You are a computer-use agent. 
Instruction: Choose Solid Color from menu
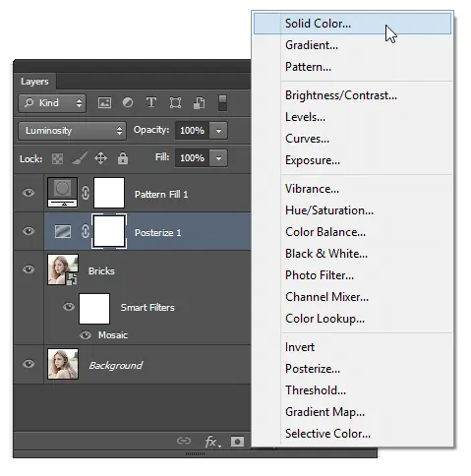(x=352, y=24)
